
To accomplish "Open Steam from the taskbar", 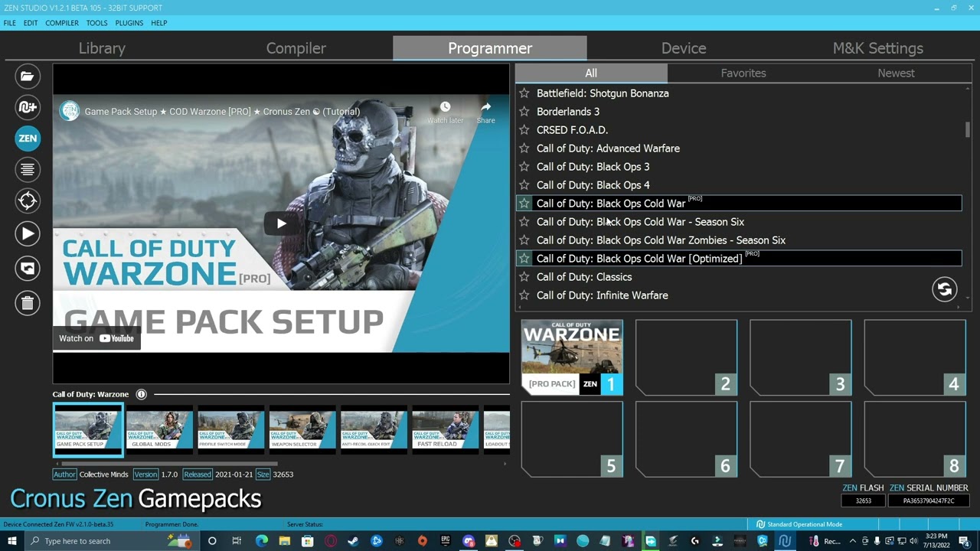I will (353, 541).
